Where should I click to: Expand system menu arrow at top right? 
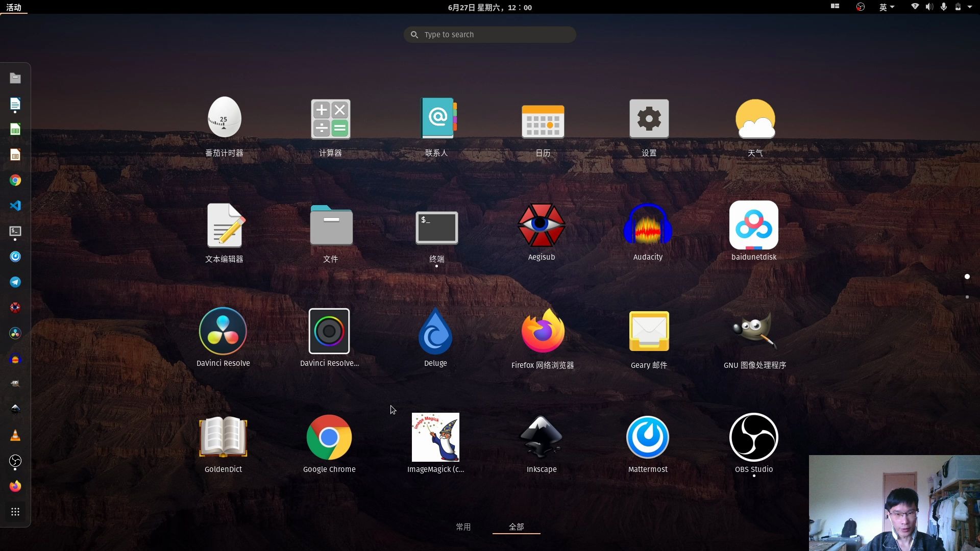[x=970, y=7]
